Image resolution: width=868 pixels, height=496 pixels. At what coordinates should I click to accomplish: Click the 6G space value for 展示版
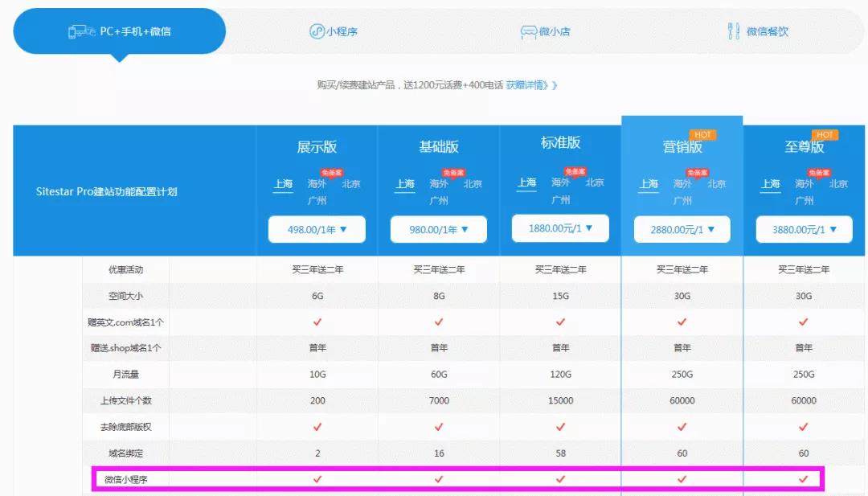coord(317,296)
